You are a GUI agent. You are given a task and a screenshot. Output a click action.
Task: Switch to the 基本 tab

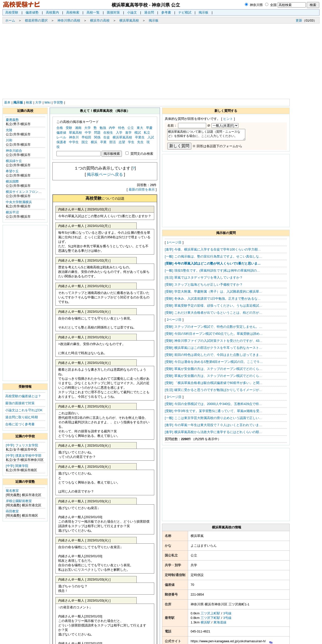click(x=7, y=103)
